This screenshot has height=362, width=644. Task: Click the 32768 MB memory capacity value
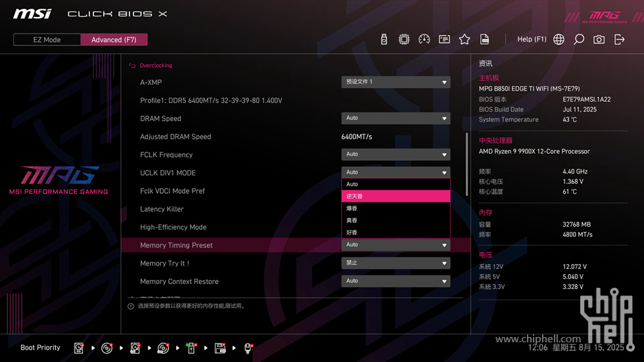(x=577, y=225)
